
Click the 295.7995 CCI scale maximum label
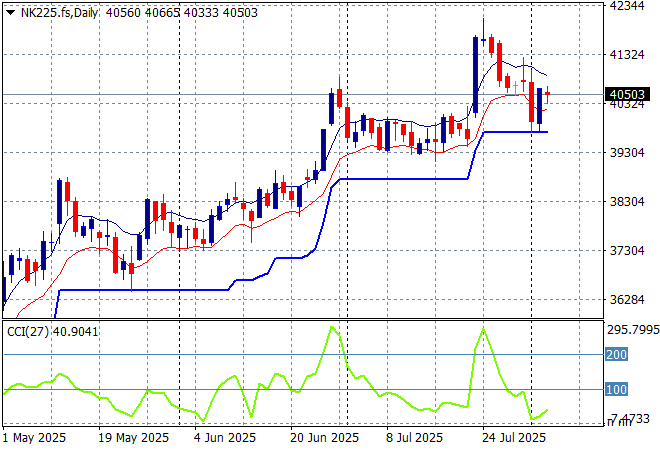[x=632, y=329]
